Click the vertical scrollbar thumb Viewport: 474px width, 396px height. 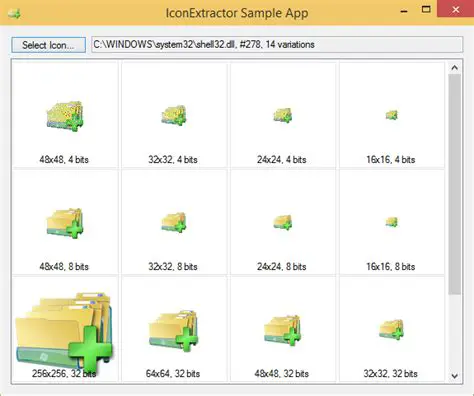pyautogui.click(x=454, y=184)
